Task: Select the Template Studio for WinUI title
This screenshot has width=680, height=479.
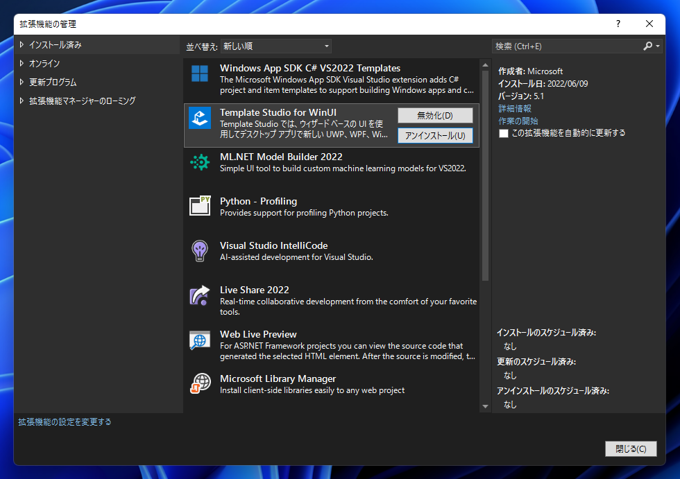Action: 278,112
